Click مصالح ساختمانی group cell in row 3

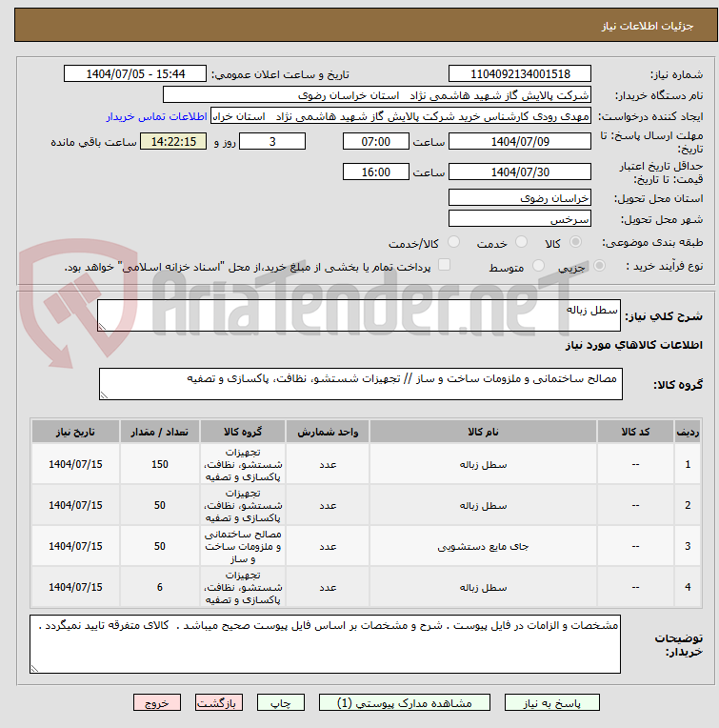coord(243,546)
